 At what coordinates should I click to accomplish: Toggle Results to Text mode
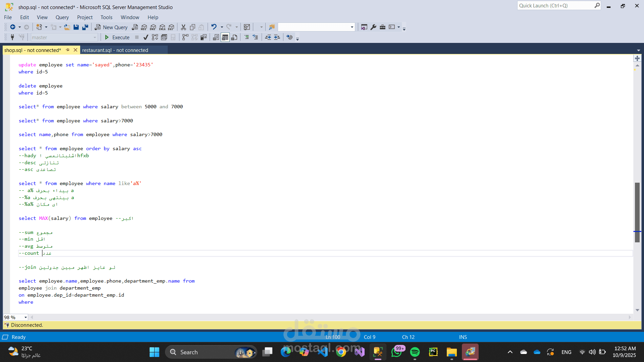click(x=216, y=37)
